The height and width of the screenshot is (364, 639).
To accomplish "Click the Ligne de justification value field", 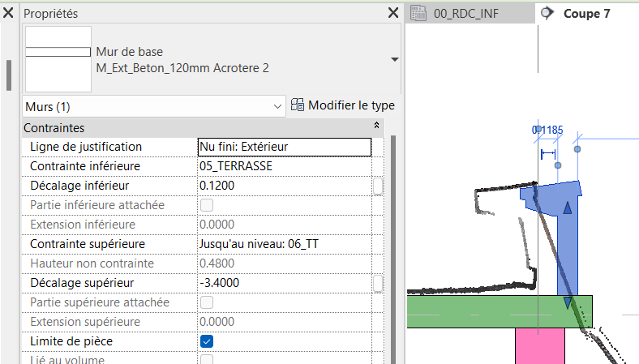I will tap(285, 147).
